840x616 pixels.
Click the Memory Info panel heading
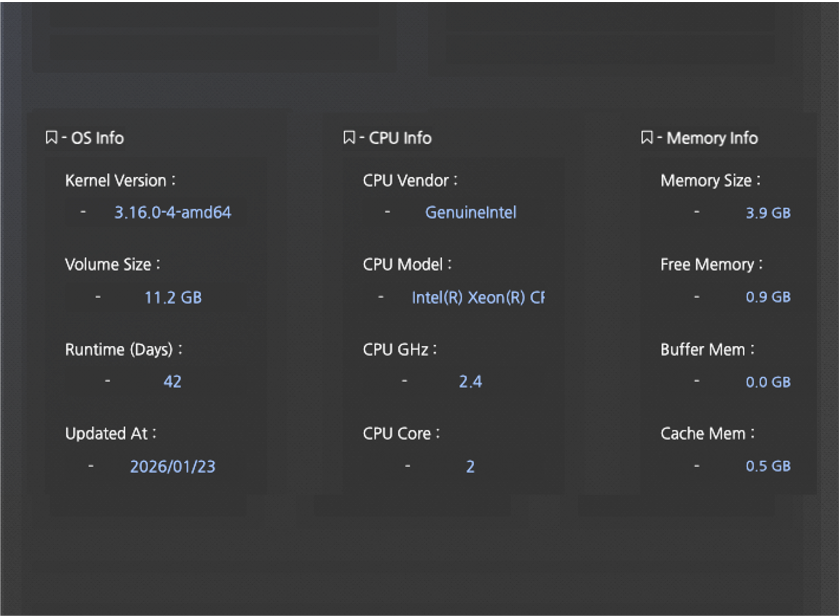[x=712, y=138]
